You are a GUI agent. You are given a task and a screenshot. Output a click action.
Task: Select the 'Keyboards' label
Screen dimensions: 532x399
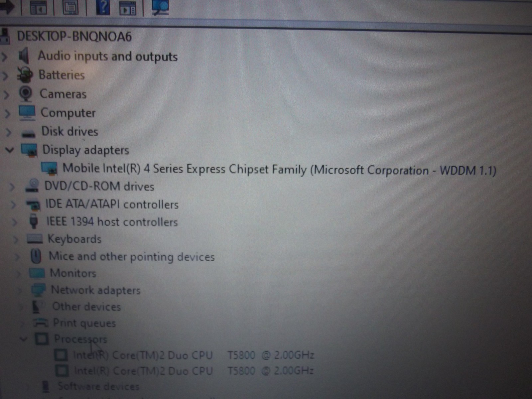point(74,239)
